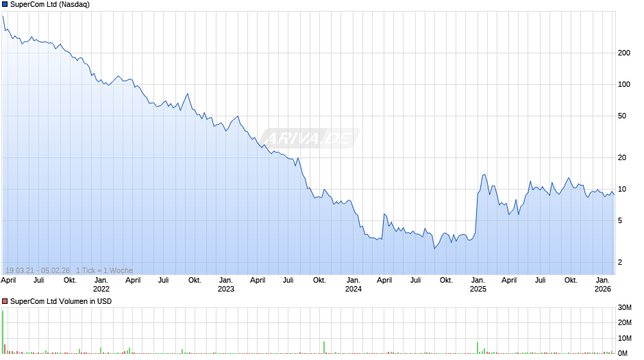Screen dimensions: 644x360
Task: Click the 20 price axis label
Action: 622,157
